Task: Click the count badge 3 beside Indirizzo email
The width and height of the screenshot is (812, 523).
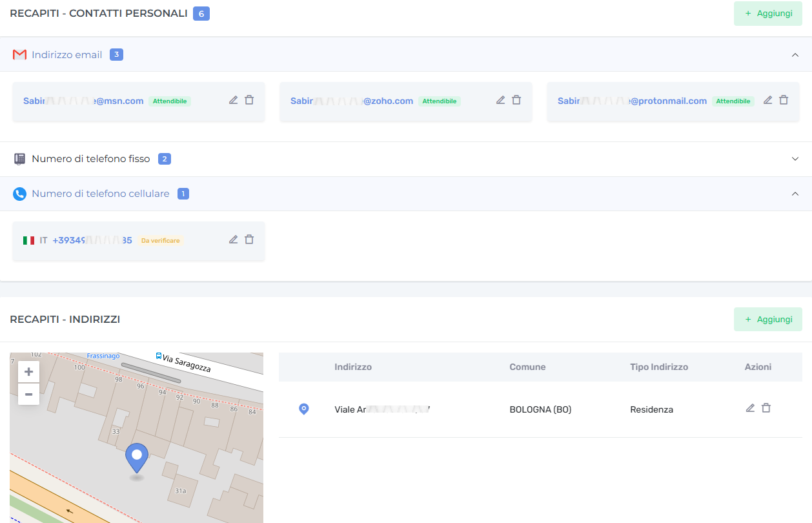Action: pyautogui.click(x=116, y=55)
